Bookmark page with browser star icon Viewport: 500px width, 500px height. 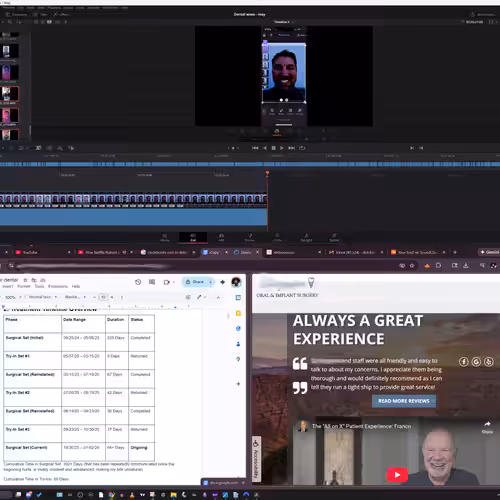click(x=412, y=266)
